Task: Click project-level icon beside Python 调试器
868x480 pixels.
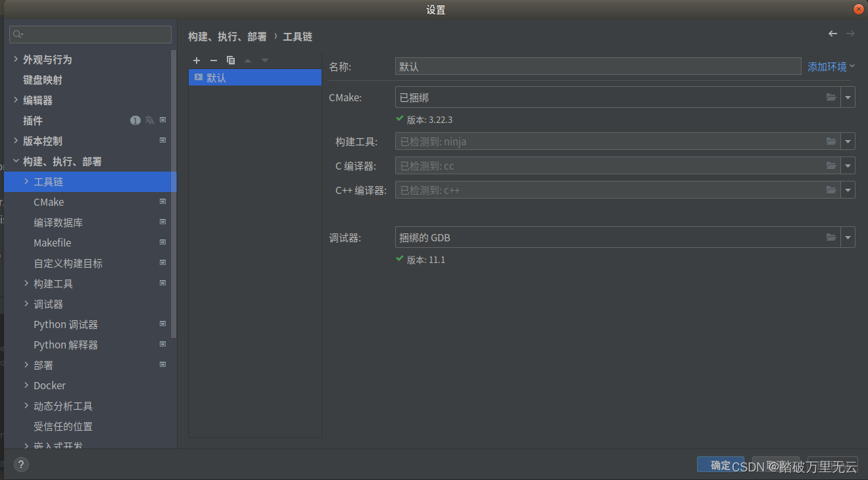Action: 162,324
